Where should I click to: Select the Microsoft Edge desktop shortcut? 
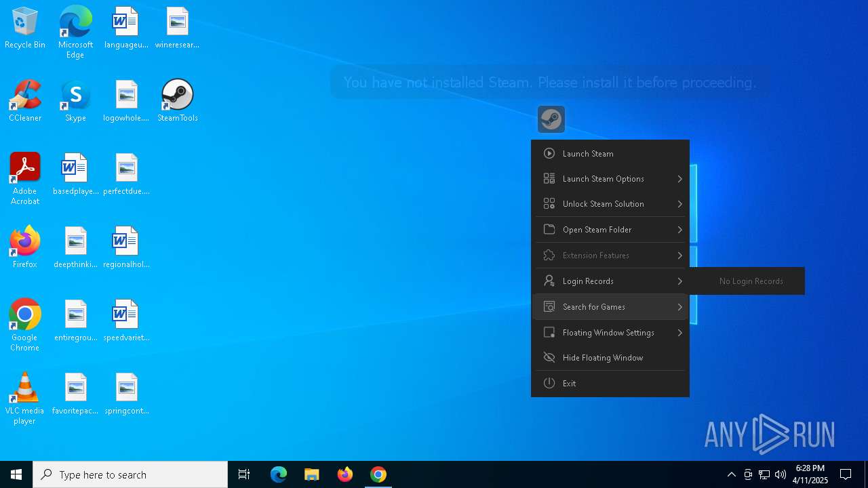pos(75,33)
